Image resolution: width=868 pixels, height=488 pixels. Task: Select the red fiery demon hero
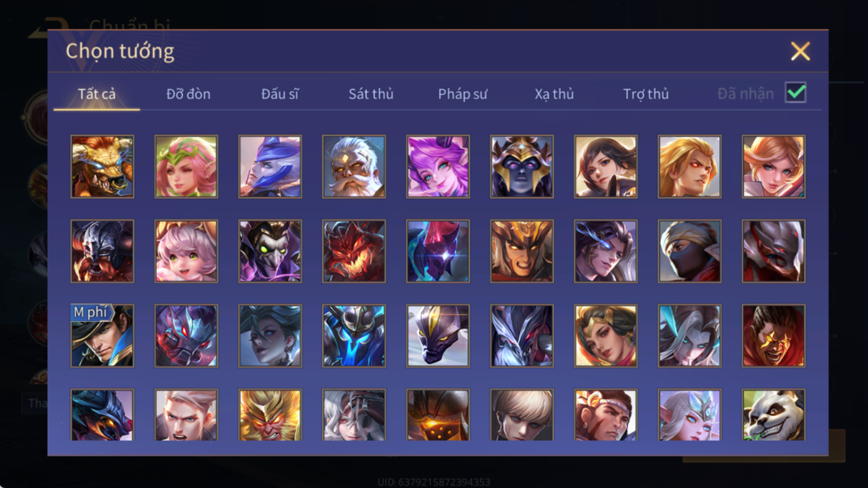pyautogui.click(x=354, y=251)
